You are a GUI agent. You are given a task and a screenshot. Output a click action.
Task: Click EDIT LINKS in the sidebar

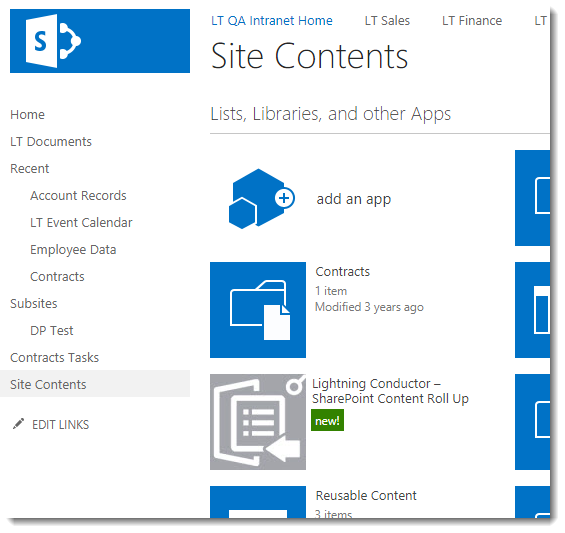point(61,425)
